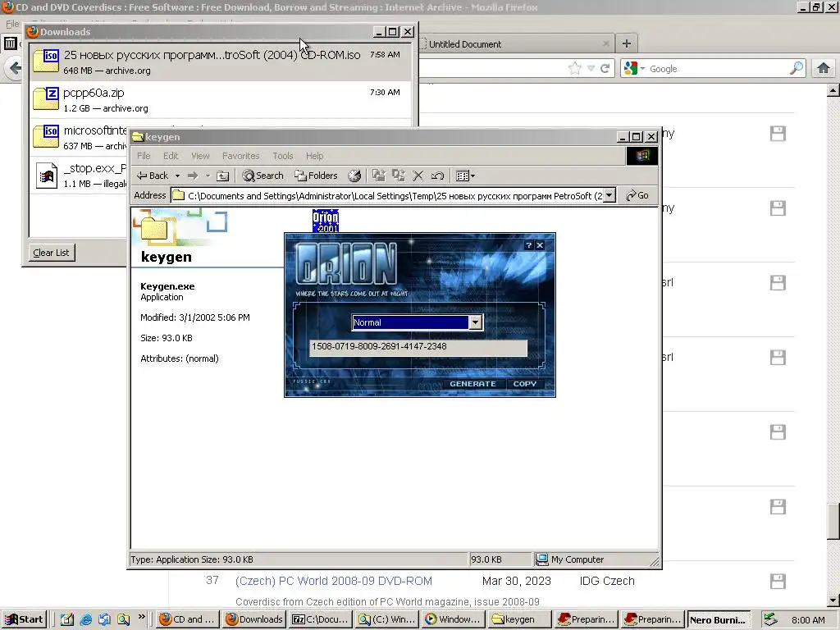Viewport: 840px width, 630px height.
Task: Click Internet Explorer quick launch icon
Action: [x=85, y=619]
